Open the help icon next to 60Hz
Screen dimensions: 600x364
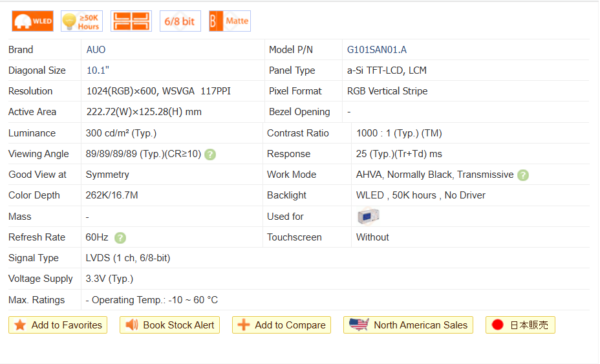(x=120, y=238)
